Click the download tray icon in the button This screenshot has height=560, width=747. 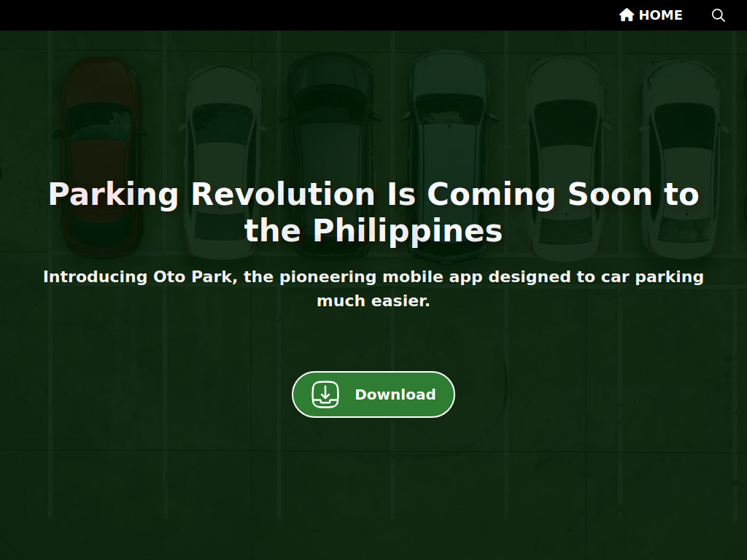[x=325, y=394]
